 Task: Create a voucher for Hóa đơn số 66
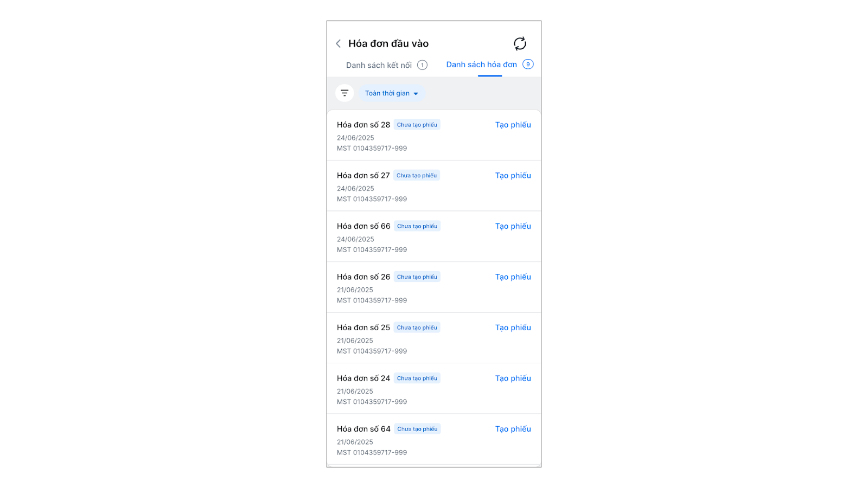[513, 226]
